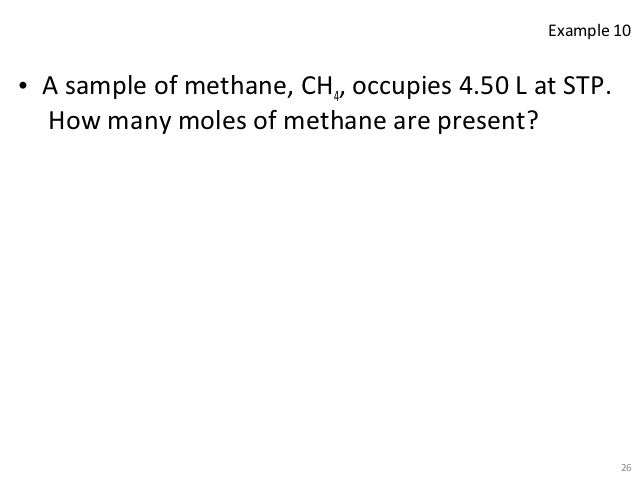638x479 pixels.
Task: Click the 'Example 10' heading text
Action: tap(590, 31)
